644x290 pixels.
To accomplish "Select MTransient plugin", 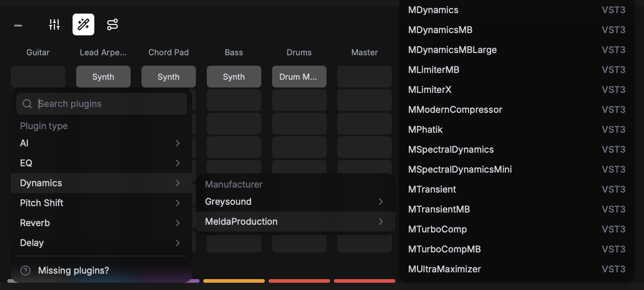I will coord(517,189).
